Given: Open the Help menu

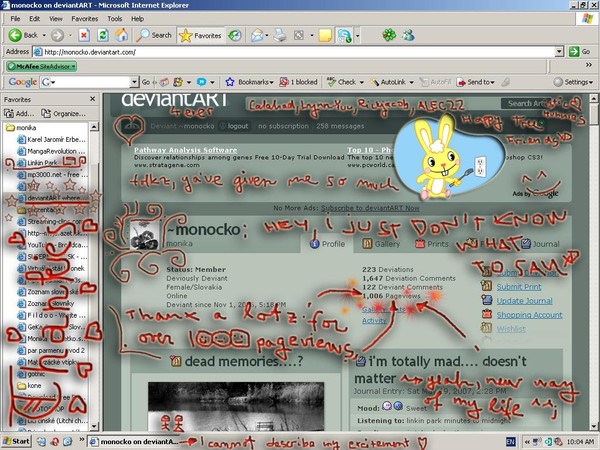Looking at the screenshot, I should [137, 18].
